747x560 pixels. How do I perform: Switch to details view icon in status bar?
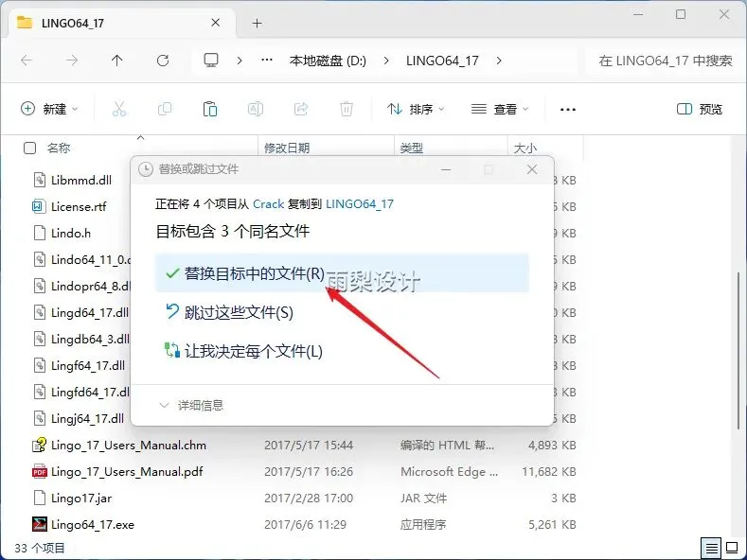click(711, 548)
